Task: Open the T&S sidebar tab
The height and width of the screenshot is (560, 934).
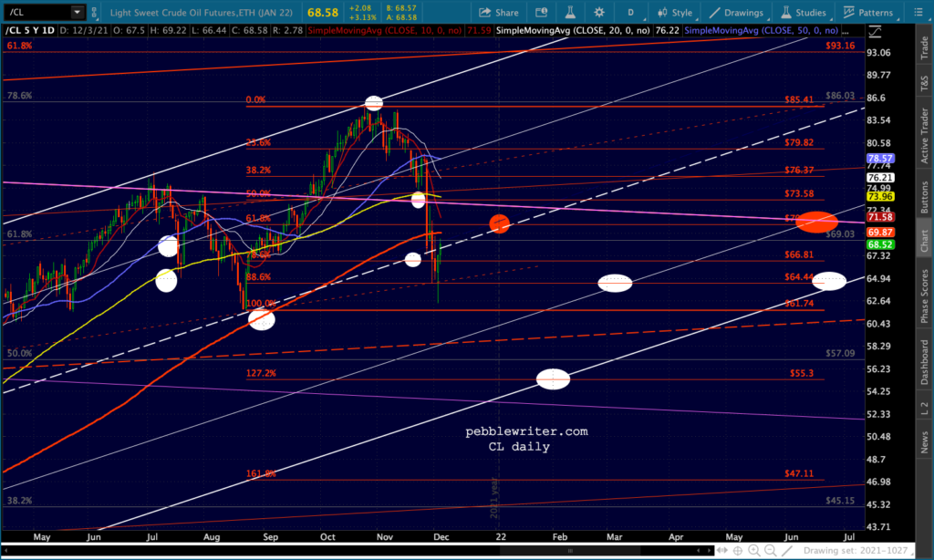Action: click(925, 83)
